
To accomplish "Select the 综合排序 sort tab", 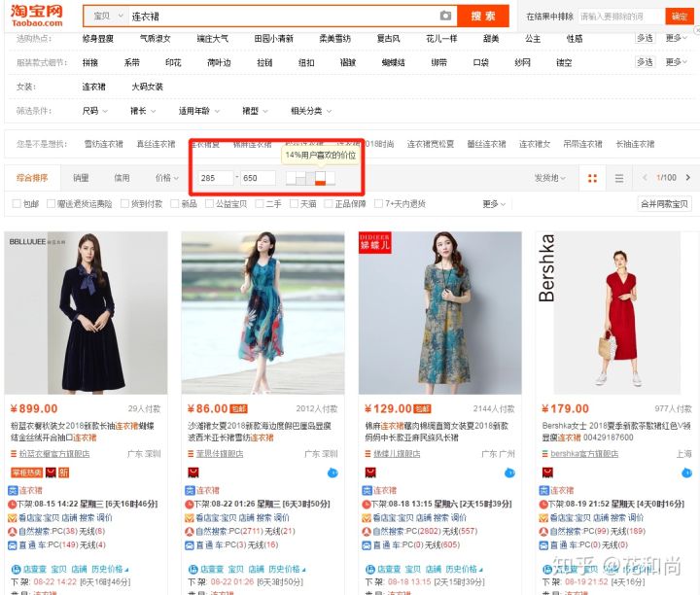I will pyautogui.click(x=32, y=178).
